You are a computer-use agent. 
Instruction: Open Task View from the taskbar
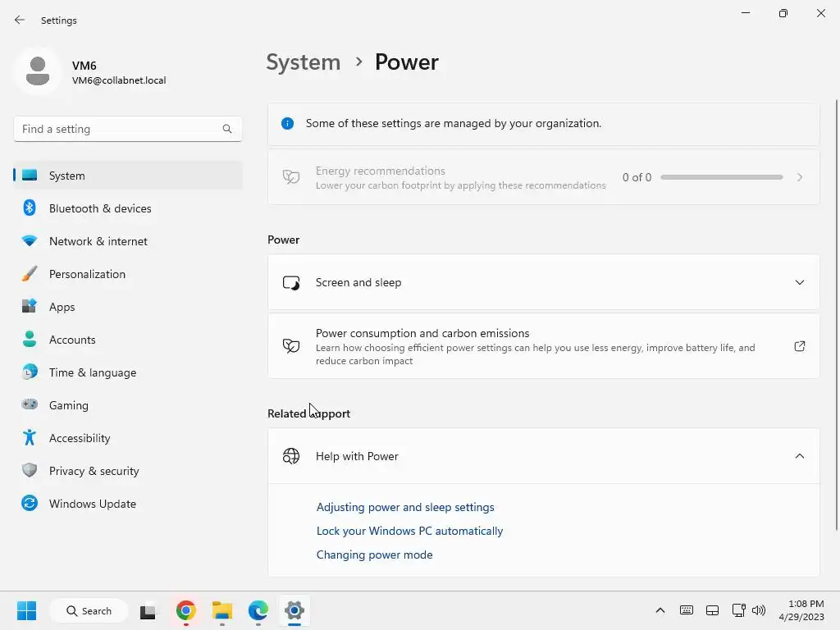click(x=148, y=610)
